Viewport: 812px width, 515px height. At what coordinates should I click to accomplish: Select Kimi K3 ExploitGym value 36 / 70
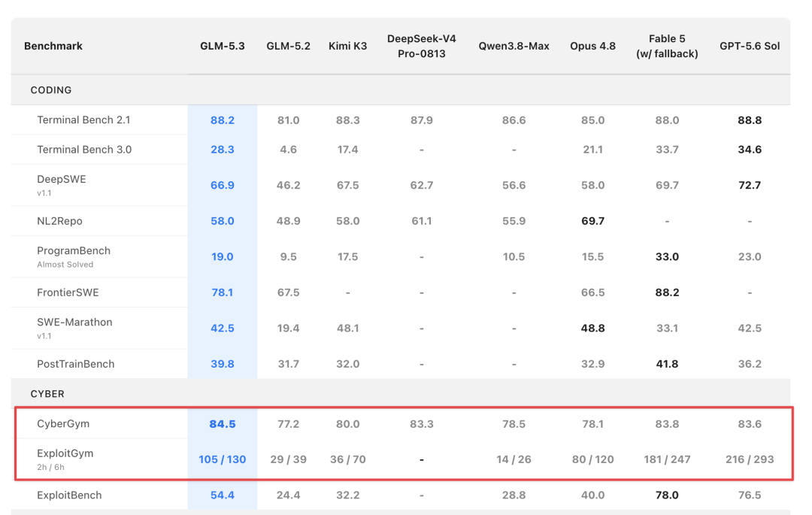point(347,459)
